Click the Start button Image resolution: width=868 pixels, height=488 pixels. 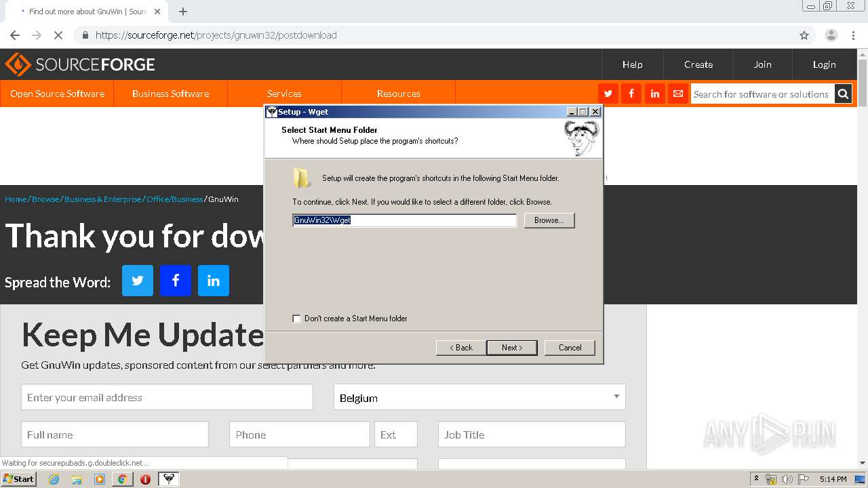(18, 479)
